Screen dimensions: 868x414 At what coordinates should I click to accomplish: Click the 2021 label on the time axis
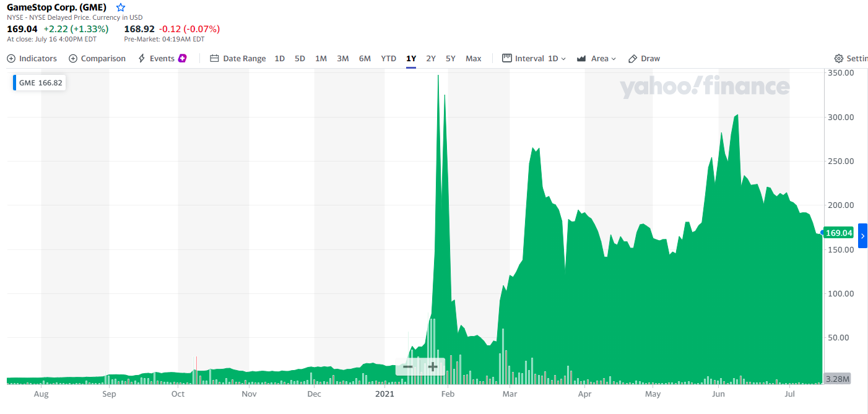(x=384, y=394)
